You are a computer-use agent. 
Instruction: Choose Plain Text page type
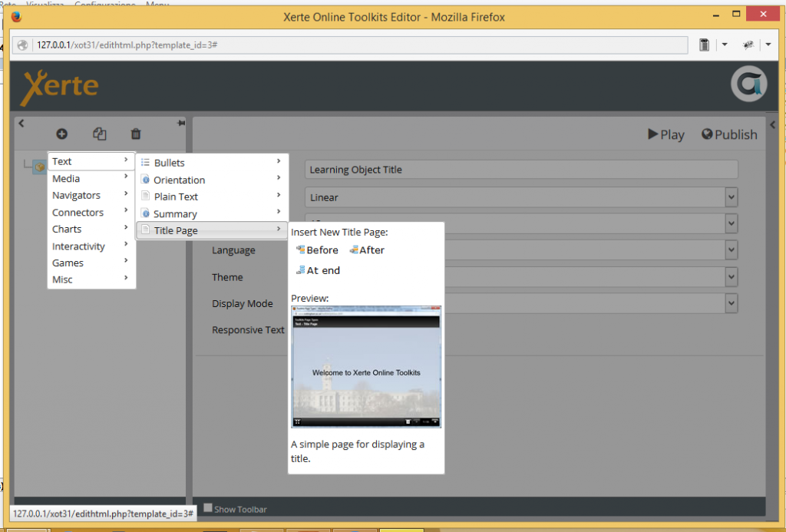(212, 197)
